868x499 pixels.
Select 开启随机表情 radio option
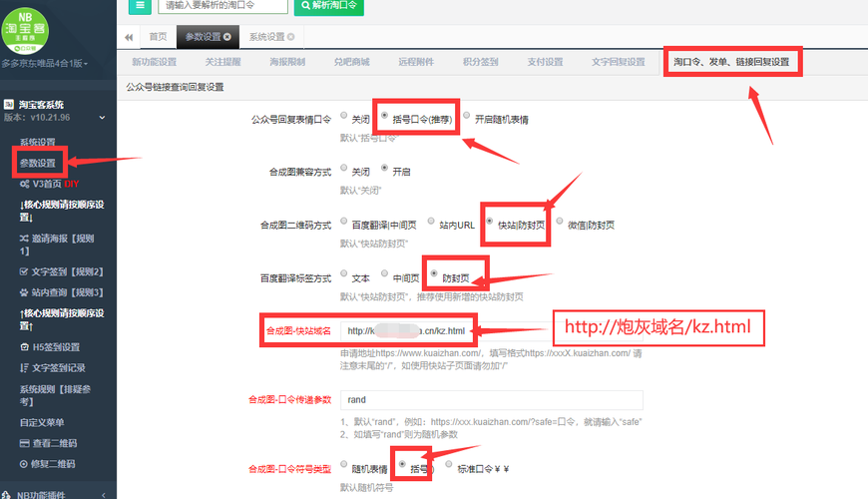(x=467, y=115)
